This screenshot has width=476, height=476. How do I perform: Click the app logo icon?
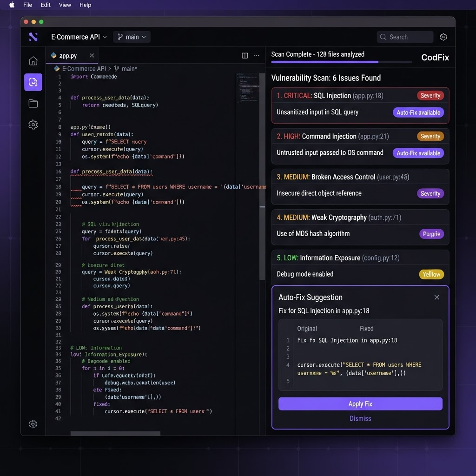pyautogui.click(x=33, y=37)
